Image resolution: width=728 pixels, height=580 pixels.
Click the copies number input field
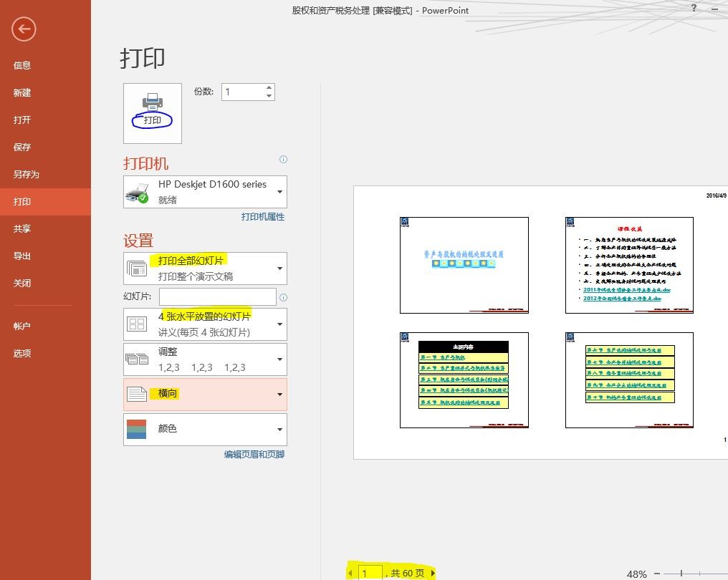[244, 92]
